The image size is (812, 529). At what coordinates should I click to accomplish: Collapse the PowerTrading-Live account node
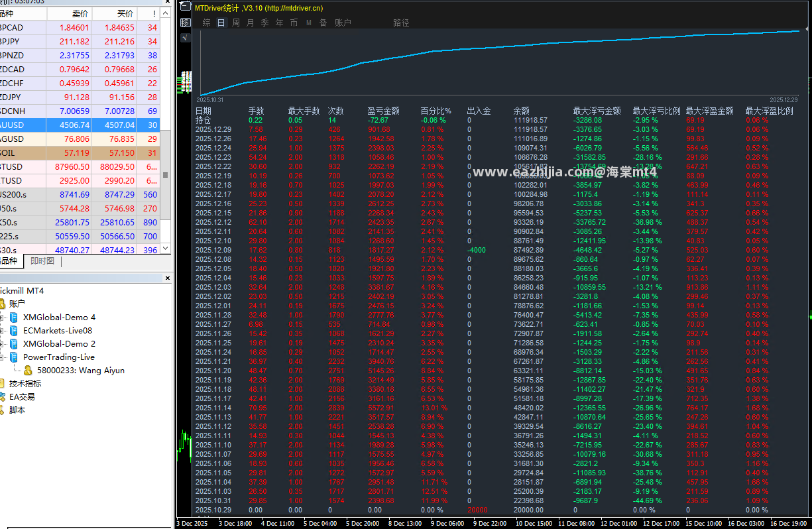click(x=2, y=357)
